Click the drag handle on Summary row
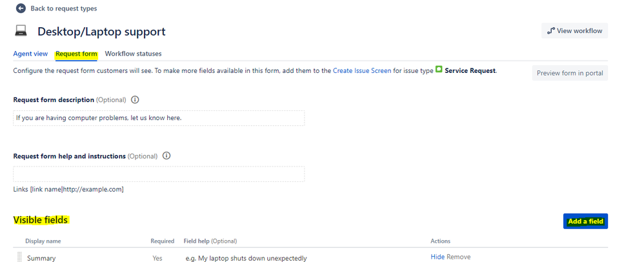 click(x=19, y=257)
